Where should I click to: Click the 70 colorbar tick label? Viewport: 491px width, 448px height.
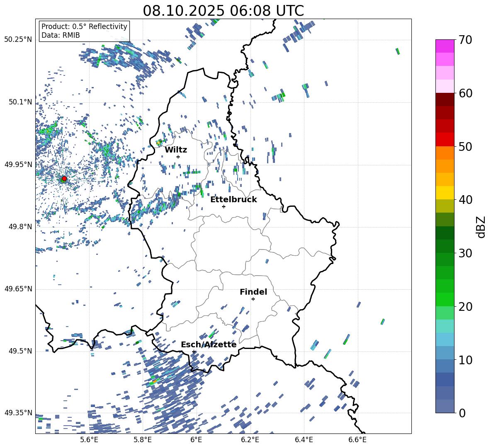[x=465, y=40]
